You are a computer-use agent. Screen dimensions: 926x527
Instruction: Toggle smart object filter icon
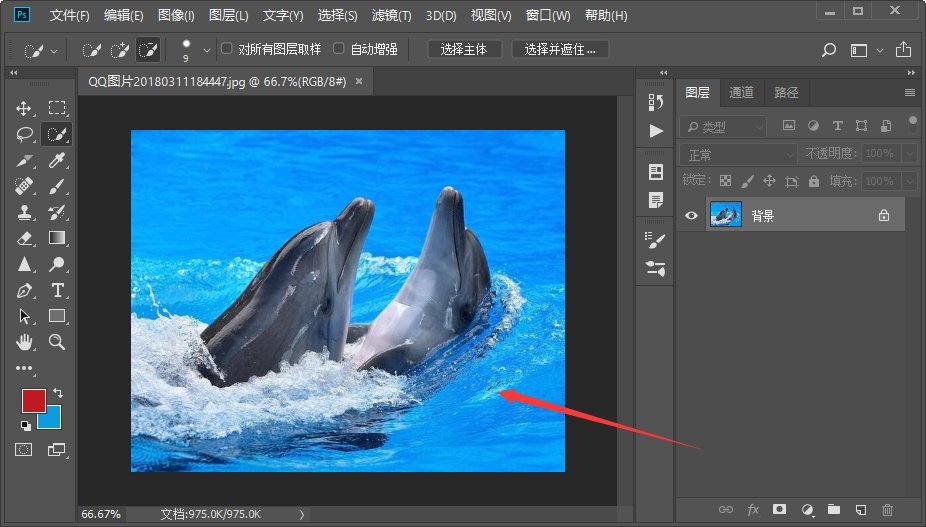point(886,125)
